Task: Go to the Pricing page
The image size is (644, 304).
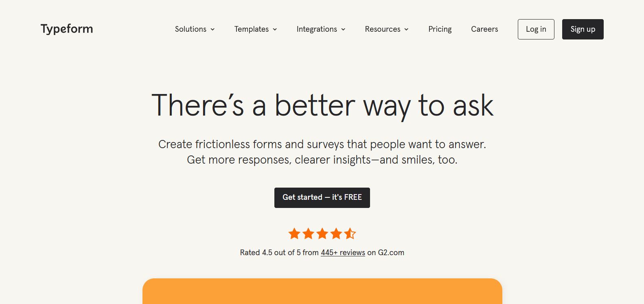Action: 440,29
